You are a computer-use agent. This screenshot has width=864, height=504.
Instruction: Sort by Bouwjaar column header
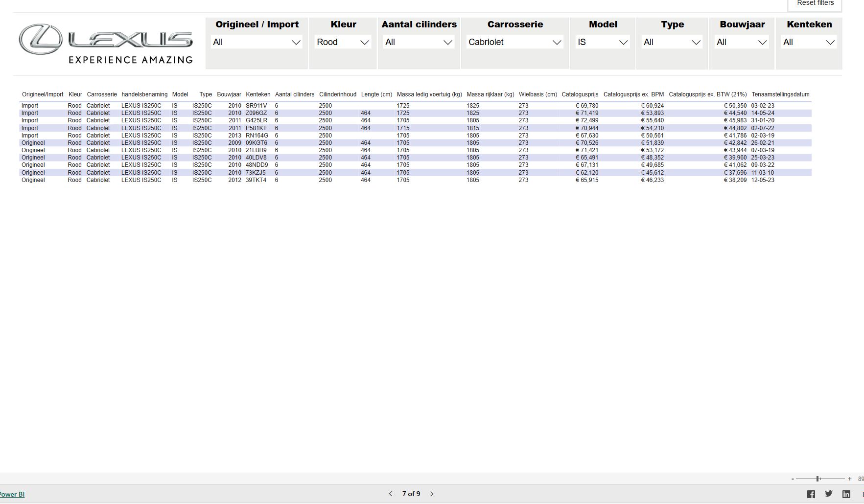click(x=229, y=94)
